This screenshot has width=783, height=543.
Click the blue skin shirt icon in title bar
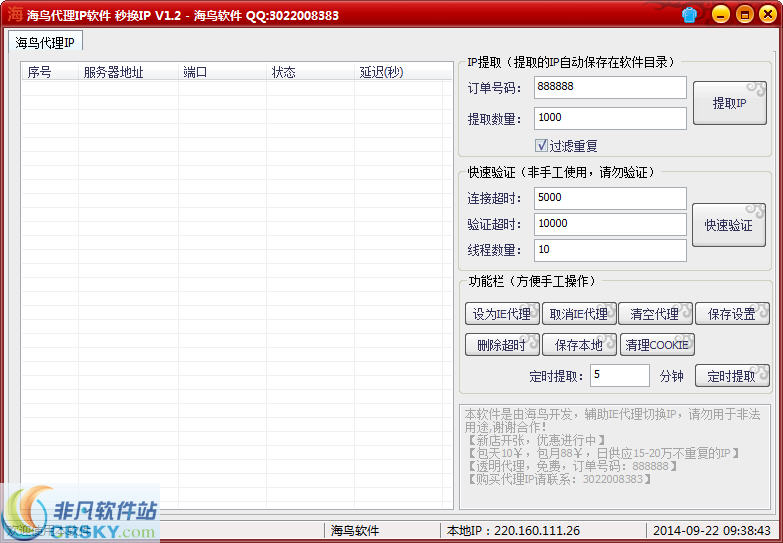[689, 15]
